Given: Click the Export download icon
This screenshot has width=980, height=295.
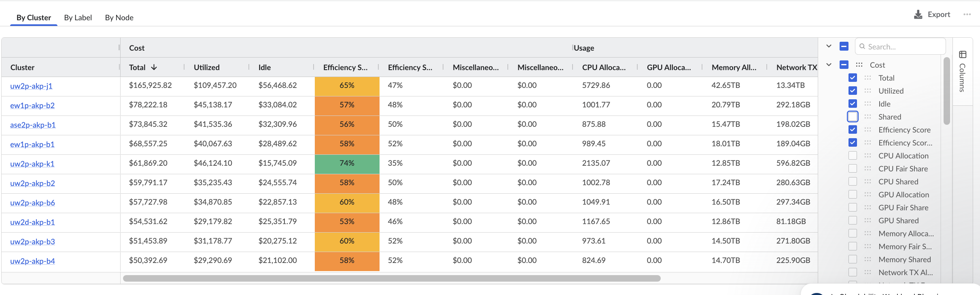Looking at the screenshot, I should click(x=918, y=15).
